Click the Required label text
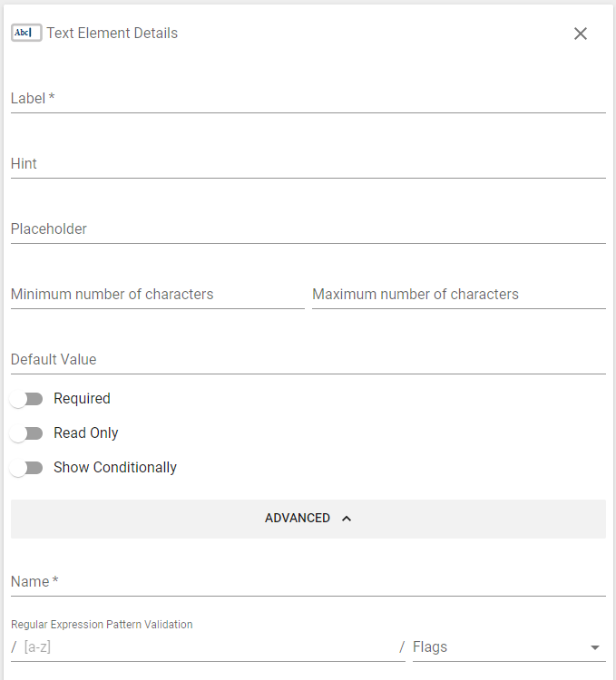Image resolution: width=616 pixels, height=680 pixels. click(x=82, y=399)
